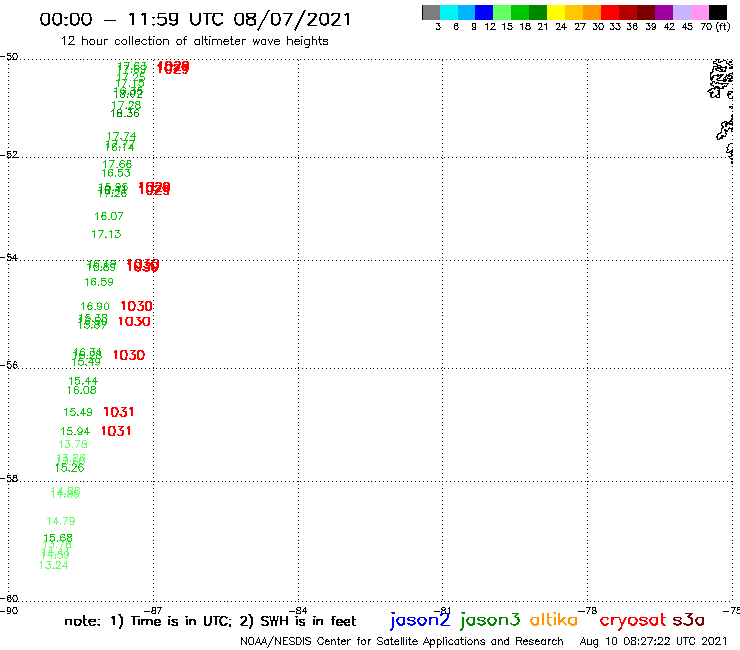Screen dimensions: 740x650
Task: Click the wave height value 16.53
Action: pyautogui.click(x=116, y=173)
